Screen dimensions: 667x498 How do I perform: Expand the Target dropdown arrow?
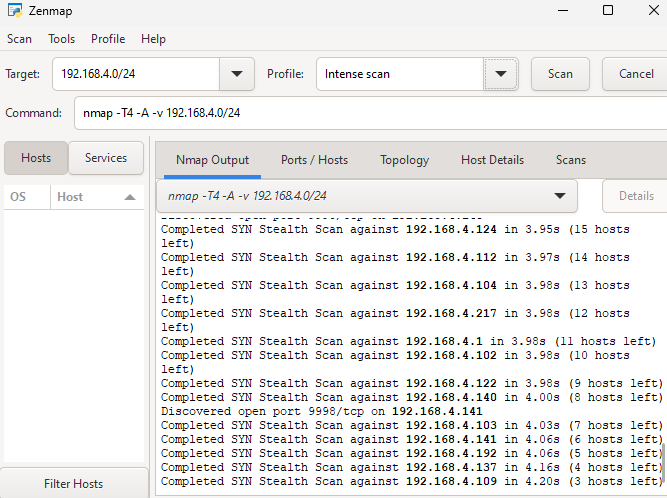pyautogui.click(x=237, y=74)
